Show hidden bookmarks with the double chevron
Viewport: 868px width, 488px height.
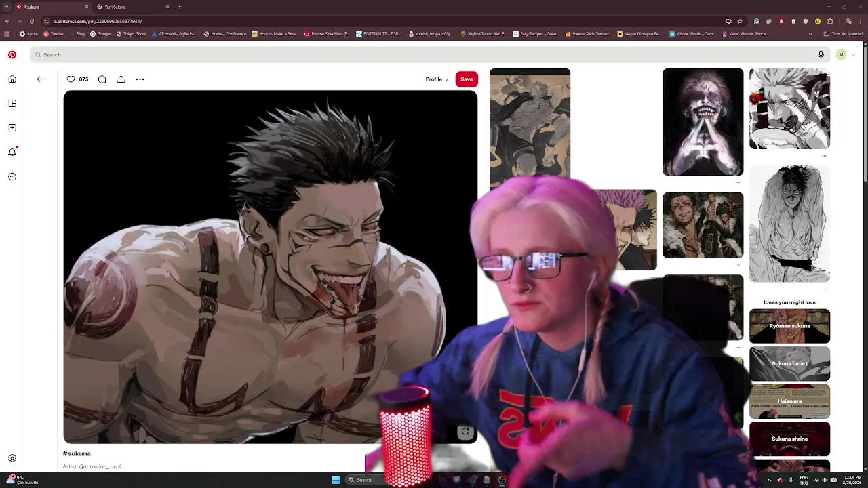pos(810,34)
